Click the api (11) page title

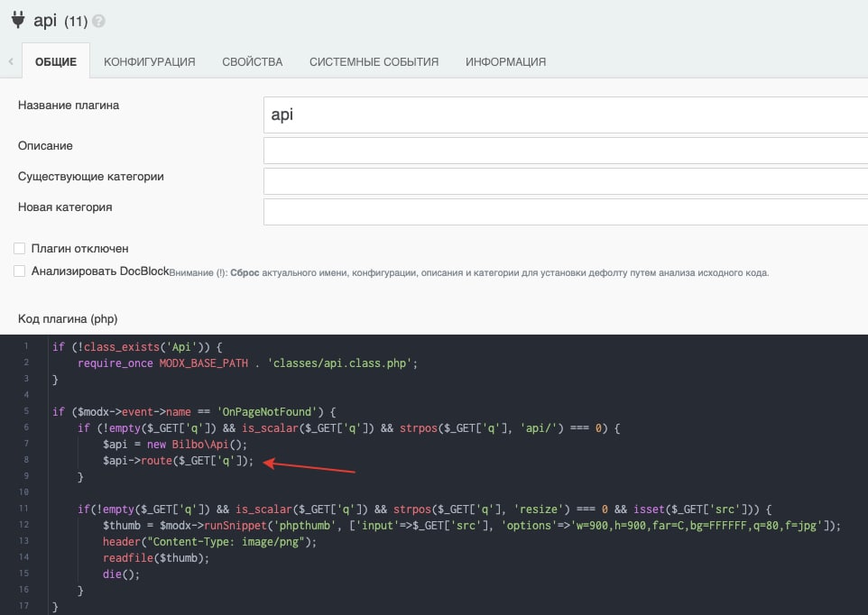[x=60, y=21]
